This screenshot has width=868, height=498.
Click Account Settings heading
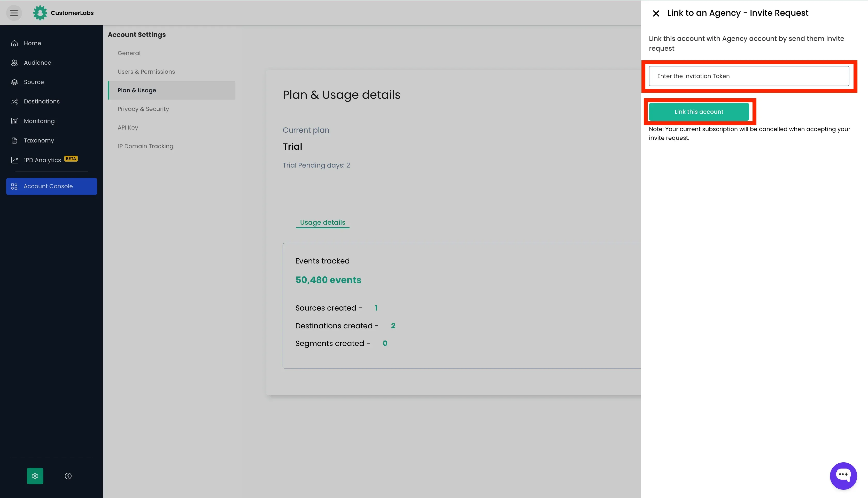(x=137, y=35)
